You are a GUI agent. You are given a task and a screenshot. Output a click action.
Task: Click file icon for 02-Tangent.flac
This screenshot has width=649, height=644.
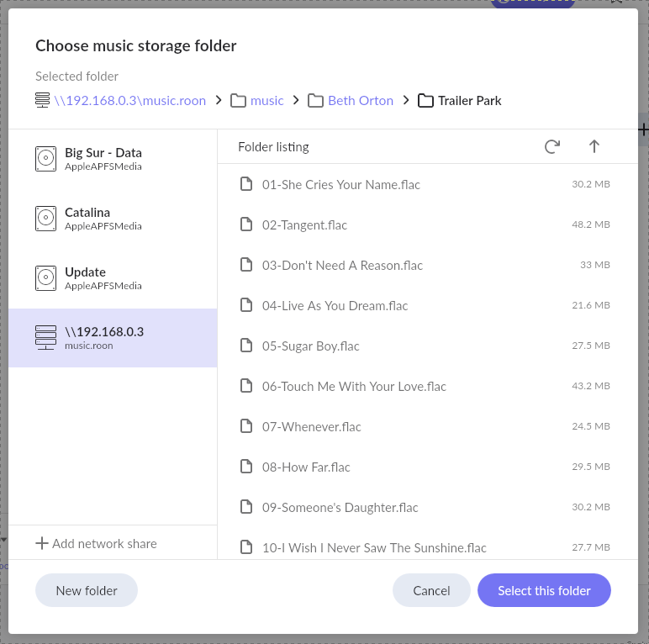click(246, 224)
